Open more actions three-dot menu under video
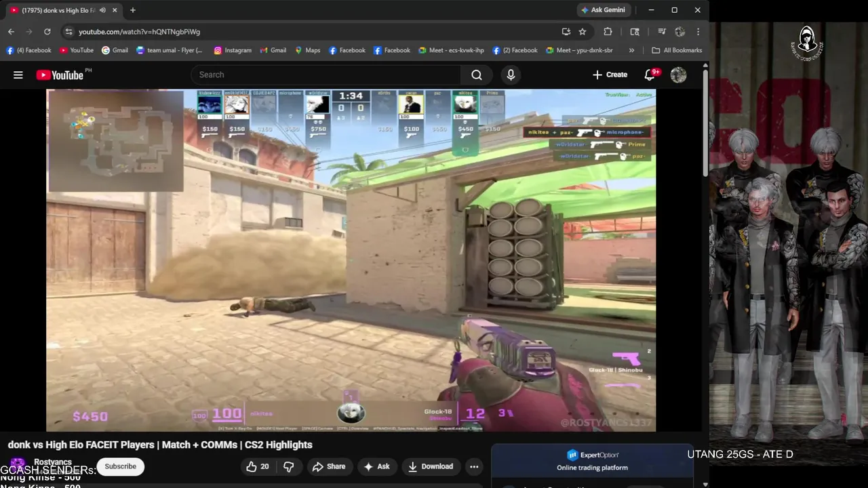Image resolution: width=868 pixels, height=488 pixels. pos(474,466)
